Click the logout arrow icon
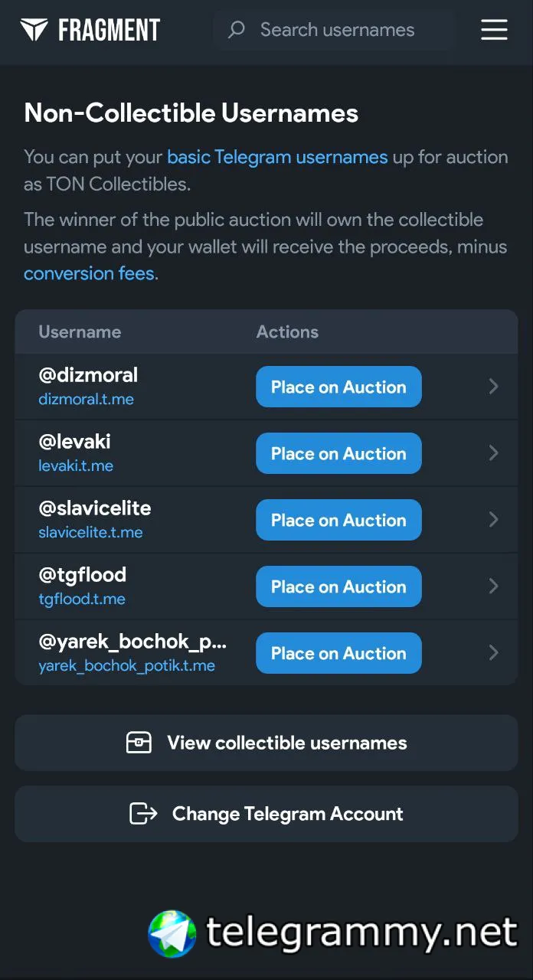The height and width of the screenshot is (980, 533). (x=143, y=813)
